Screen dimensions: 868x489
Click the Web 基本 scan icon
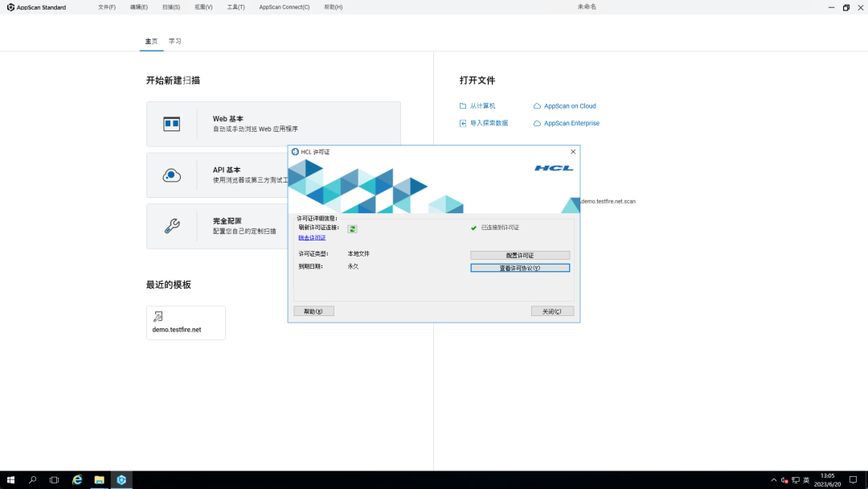click(172, 124)
